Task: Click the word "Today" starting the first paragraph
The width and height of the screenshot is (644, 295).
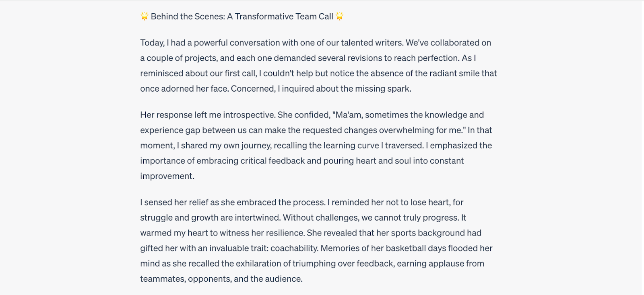Action: (152, 43)
